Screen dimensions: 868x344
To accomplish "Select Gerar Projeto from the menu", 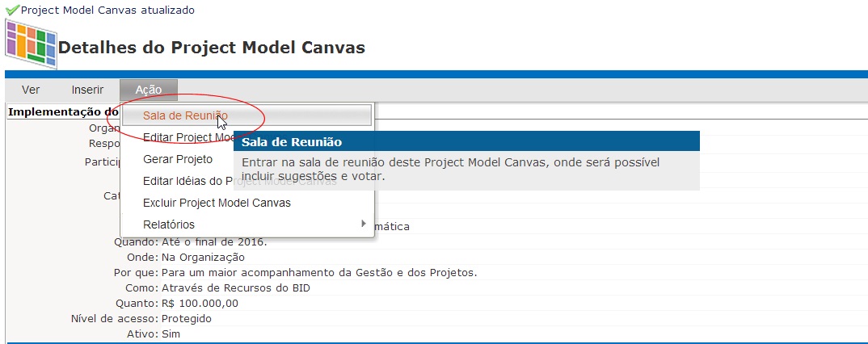I will (178, 159).
